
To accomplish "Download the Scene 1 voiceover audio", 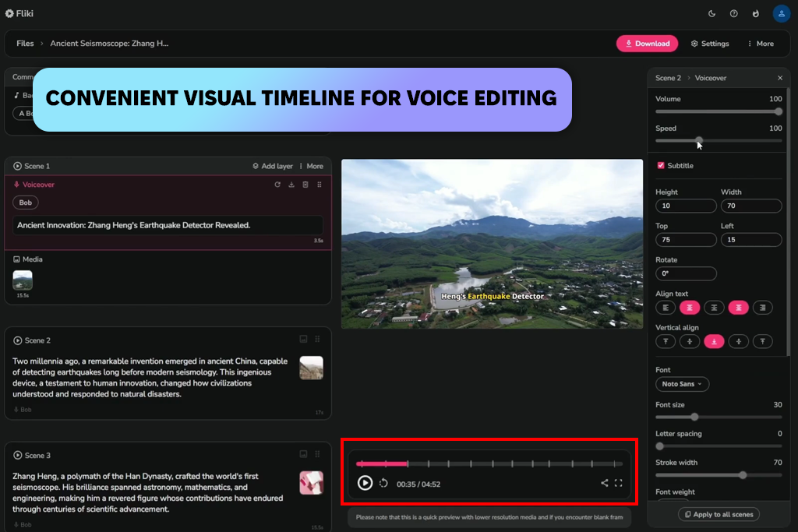I will (x=291, y=185).
